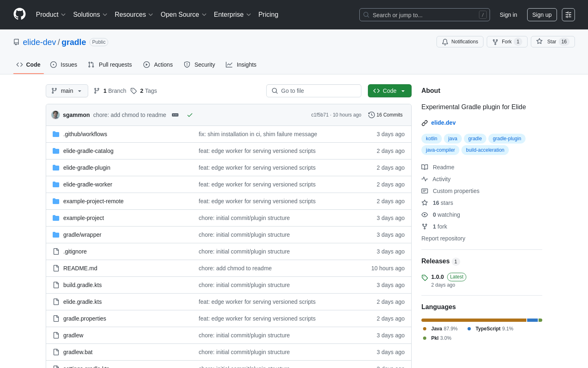The image size is (588, 368).
Task: Click the link icon beside elide.dev
Action: [425, 123]
